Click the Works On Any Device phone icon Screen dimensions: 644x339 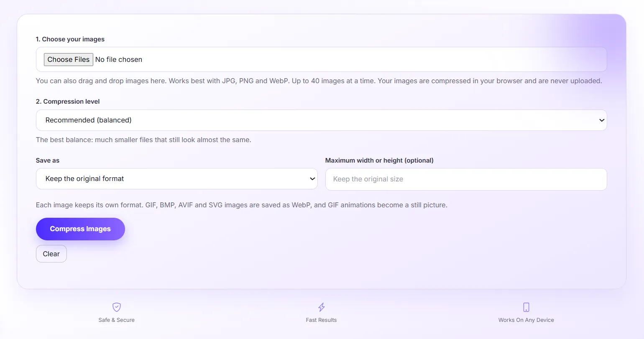(526, 307)
